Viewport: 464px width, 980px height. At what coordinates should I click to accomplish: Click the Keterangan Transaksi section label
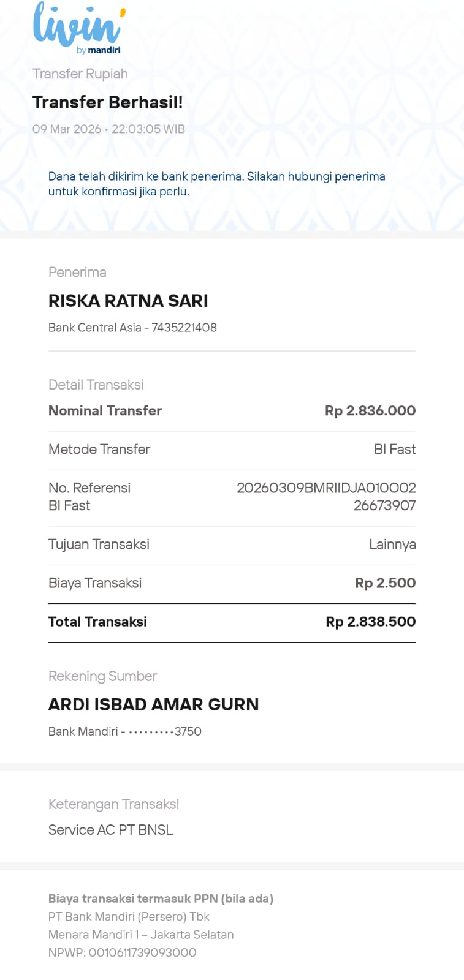click(113, 804)
